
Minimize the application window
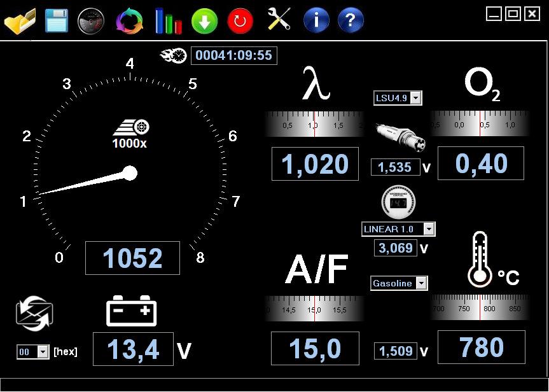pos(494,14)
